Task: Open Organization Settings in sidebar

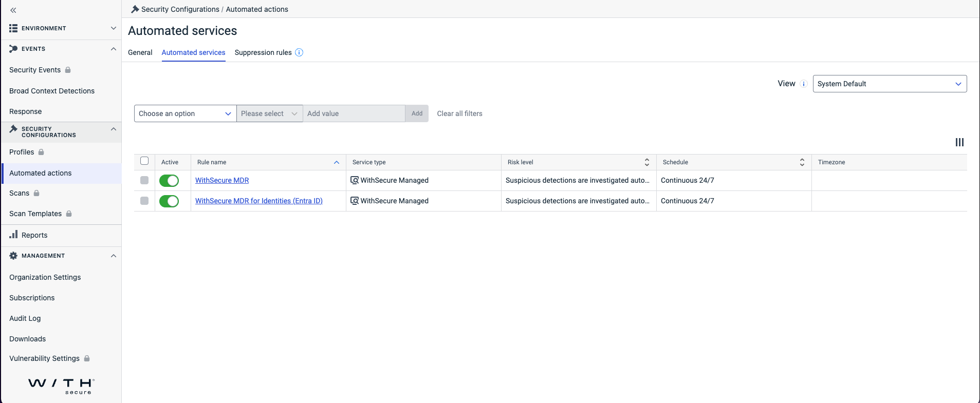Action: point(45,277)
